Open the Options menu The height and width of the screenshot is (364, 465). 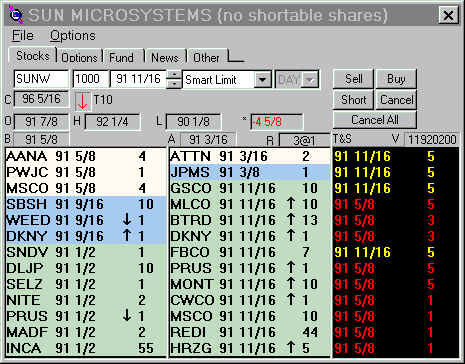tap(73, 35)
